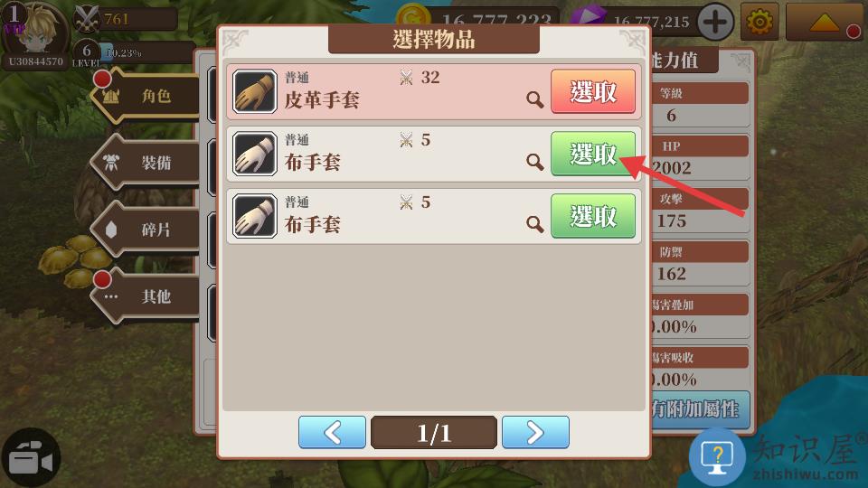Select the red 選取 button for 皮革手套
This screenshot has height=488, width=868.
click(593, 91)
